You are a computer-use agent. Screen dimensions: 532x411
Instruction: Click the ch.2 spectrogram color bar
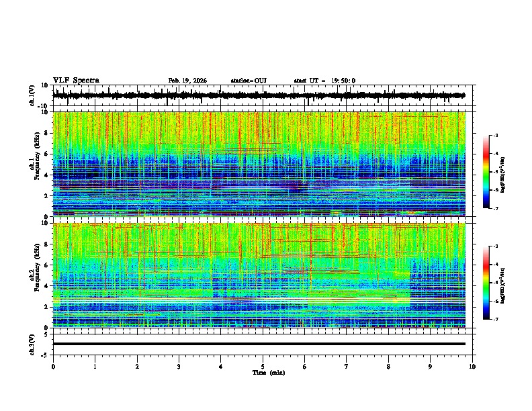486,283
